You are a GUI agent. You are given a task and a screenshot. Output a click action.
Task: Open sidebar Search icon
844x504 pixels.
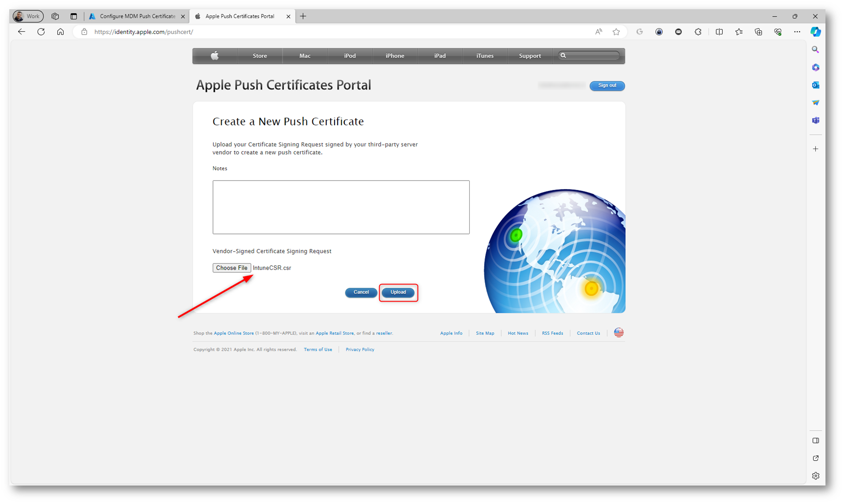coord(815,50)
